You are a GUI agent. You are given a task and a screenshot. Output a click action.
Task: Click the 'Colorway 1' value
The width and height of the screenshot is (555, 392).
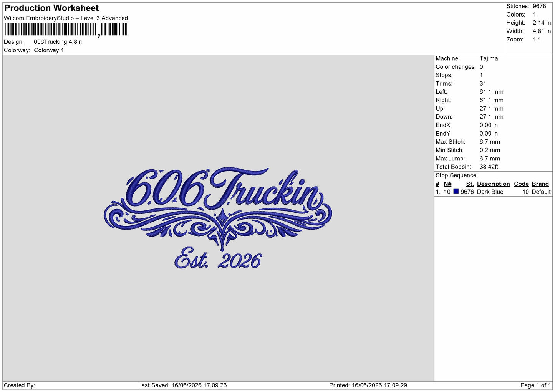click(x=49, y=50)
